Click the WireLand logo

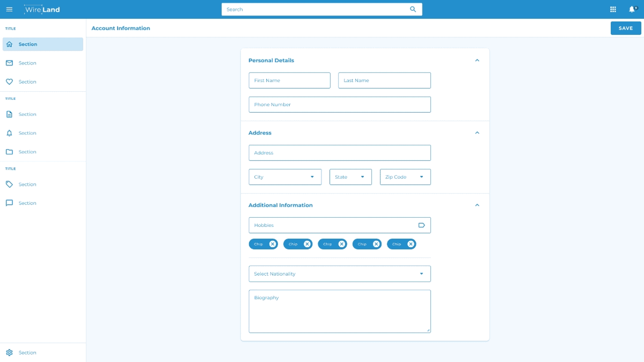click(42, 9)
